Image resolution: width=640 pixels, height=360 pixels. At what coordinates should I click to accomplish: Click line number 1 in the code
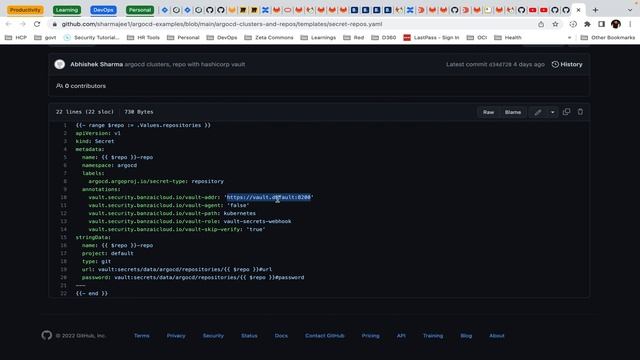pyautogui.click(x=65, y=125)
